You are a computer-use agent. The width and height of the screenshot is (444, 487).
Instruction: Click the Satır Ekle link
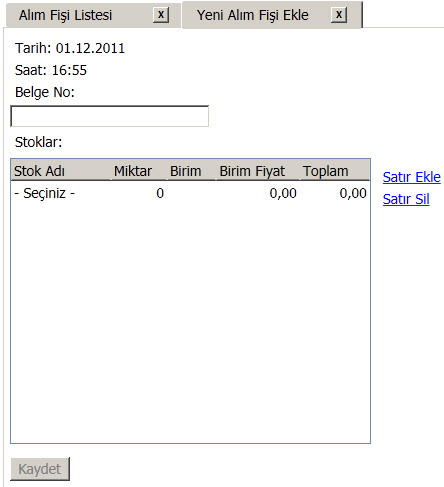[412, 177]
